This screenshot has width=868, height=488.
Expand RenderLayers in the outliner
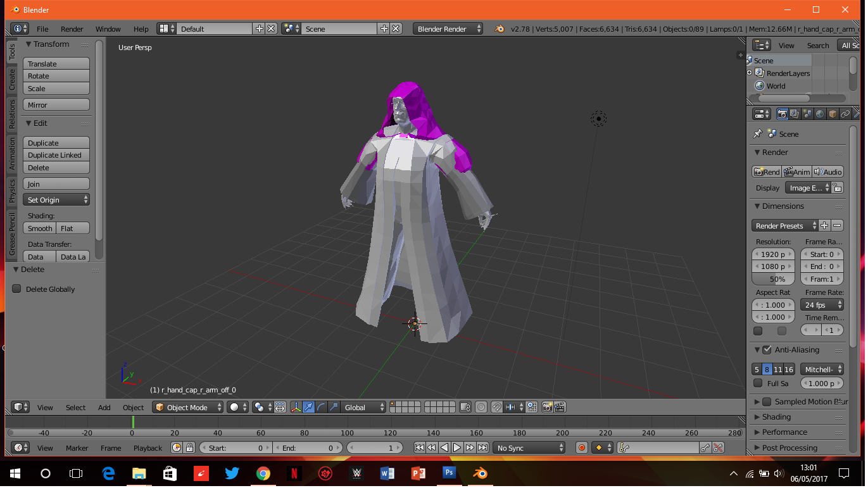pyautogui.click(x=750, y=73)
